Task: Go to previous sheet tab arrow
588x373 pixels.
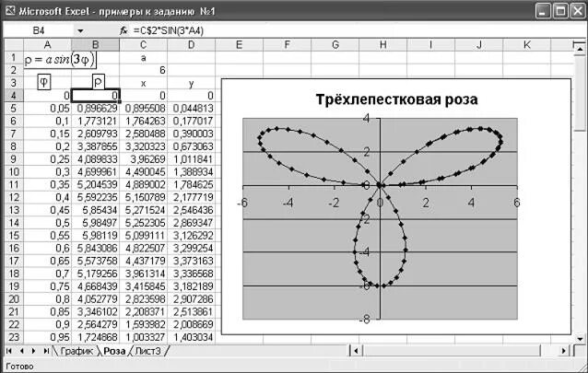Action: tap(21, 351)
